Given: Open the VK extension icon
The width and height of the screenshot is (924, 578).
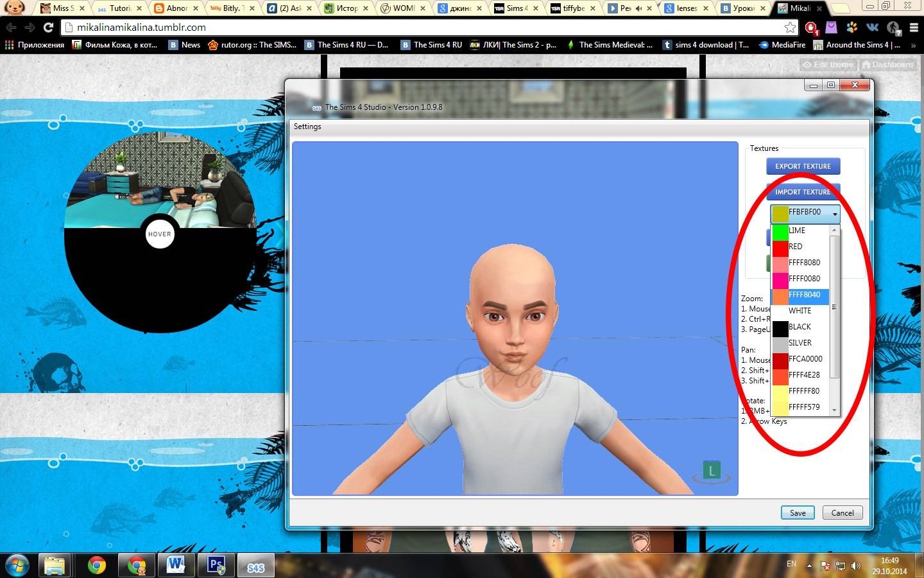Looking at the screenshot, I should point(872,28).
